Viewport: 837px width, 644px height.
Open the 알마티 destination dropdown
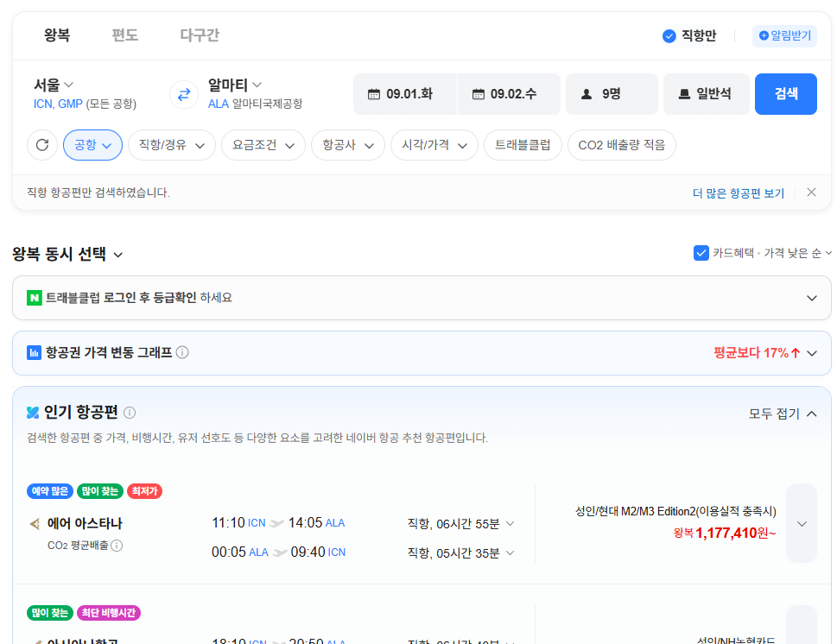[x=235, y=85]
